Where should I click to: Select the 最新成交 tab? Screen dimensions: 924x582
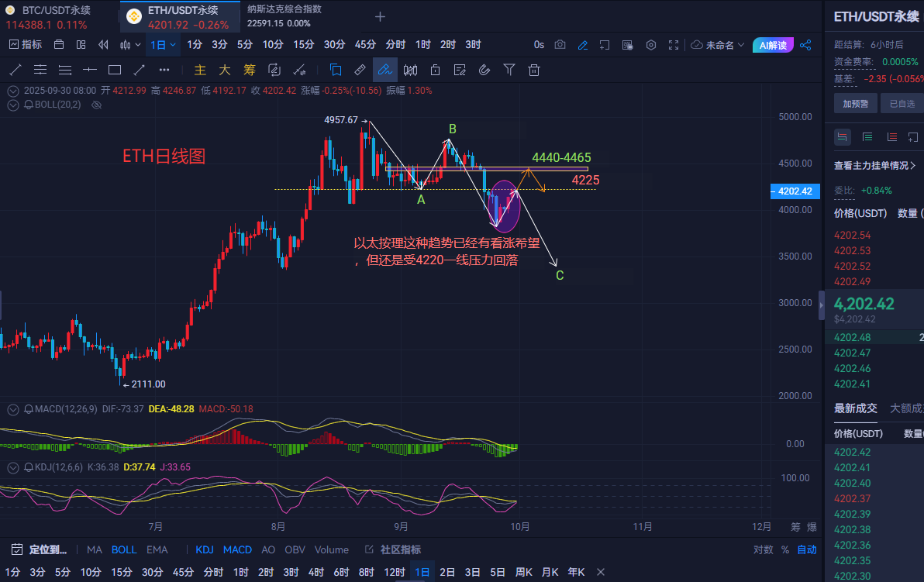coord(856,408)
